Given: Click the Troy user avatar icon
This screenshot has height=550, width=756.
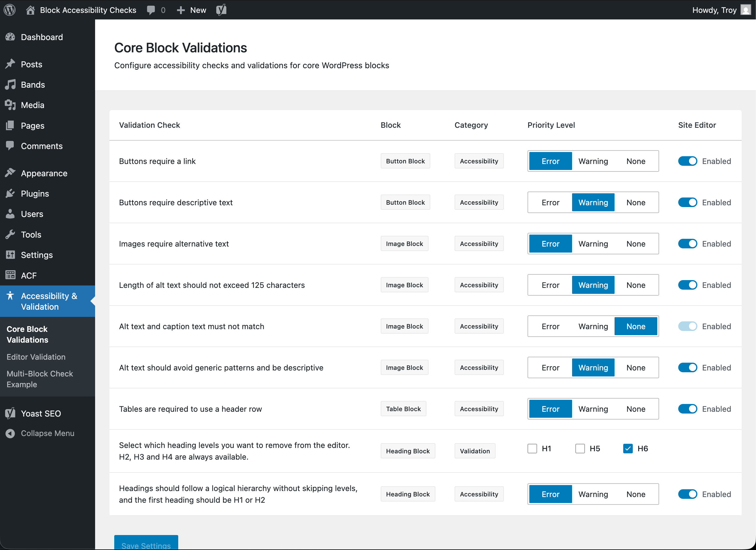Looking at the screenshot, I should [745, 10].
